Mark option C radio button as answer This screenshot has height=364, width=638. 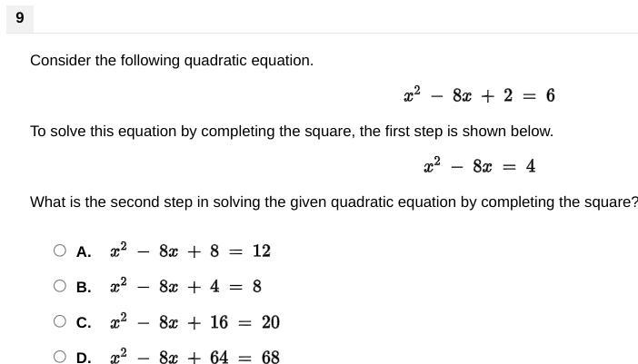click(x=60, y=321)
